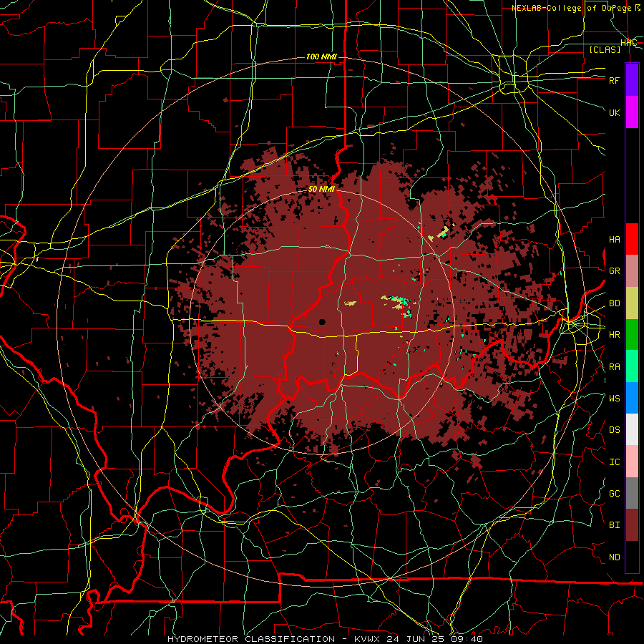Click the maroon BI legend color
Screen dimensions: 644x644
click(x=632, y=525)
